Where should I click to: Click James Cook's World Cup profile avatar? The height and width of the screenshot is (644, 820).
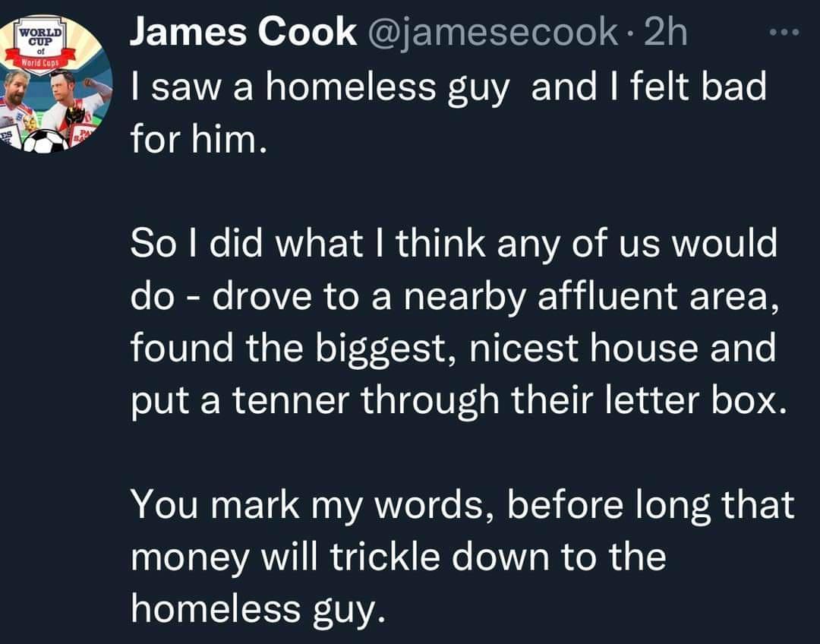point(47,82)
